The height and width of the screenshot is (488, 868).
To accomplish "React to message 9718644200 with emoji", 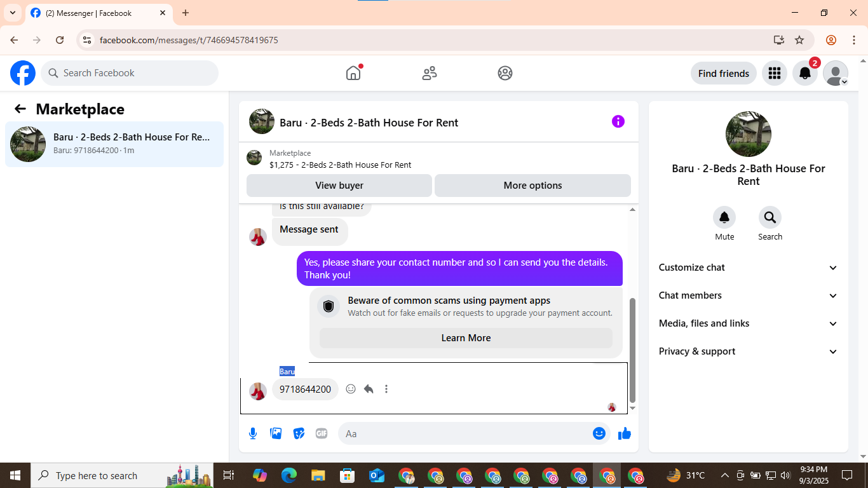I will pos(351,389).
